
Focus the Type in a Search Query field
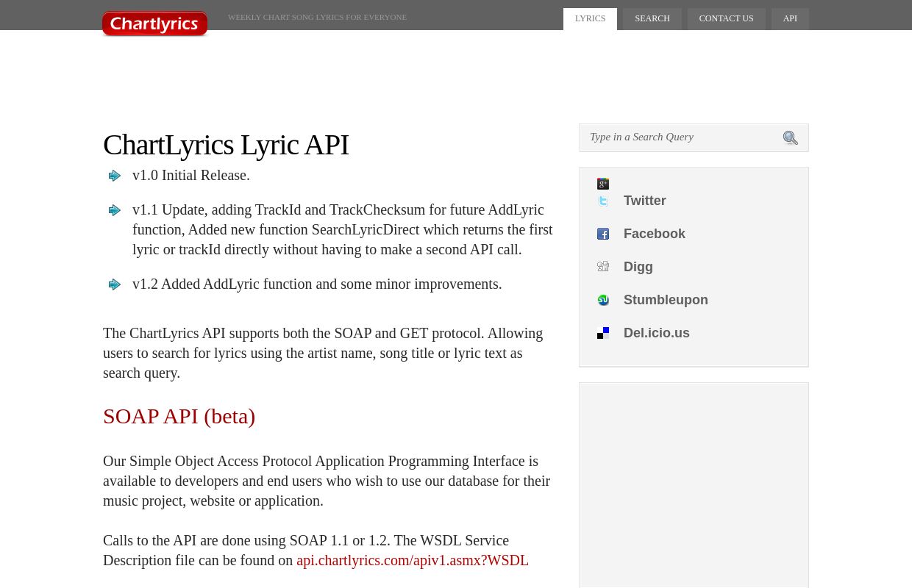click(x=680, y=137)
